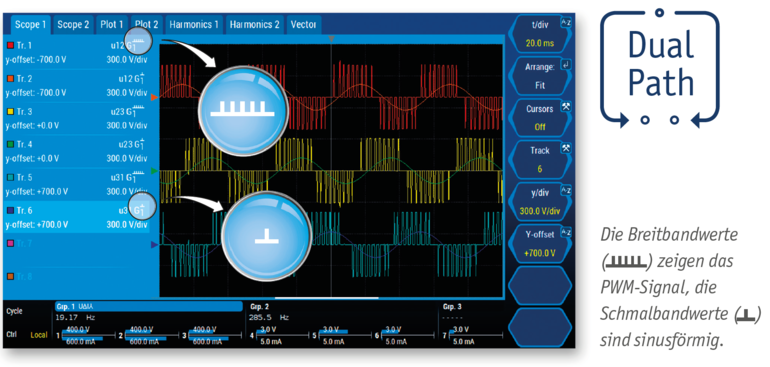The height and width of the screenshot is (367, 770).
Task: Click the A-Z icon on t/div button
Action: click(x=565, y=22)
